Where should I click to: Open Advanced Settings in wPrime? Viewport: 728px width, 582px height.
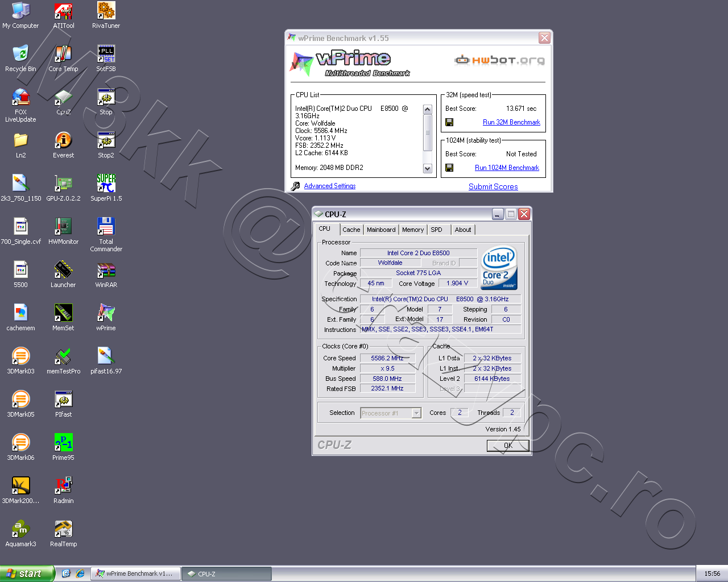[x=330, y=186]
